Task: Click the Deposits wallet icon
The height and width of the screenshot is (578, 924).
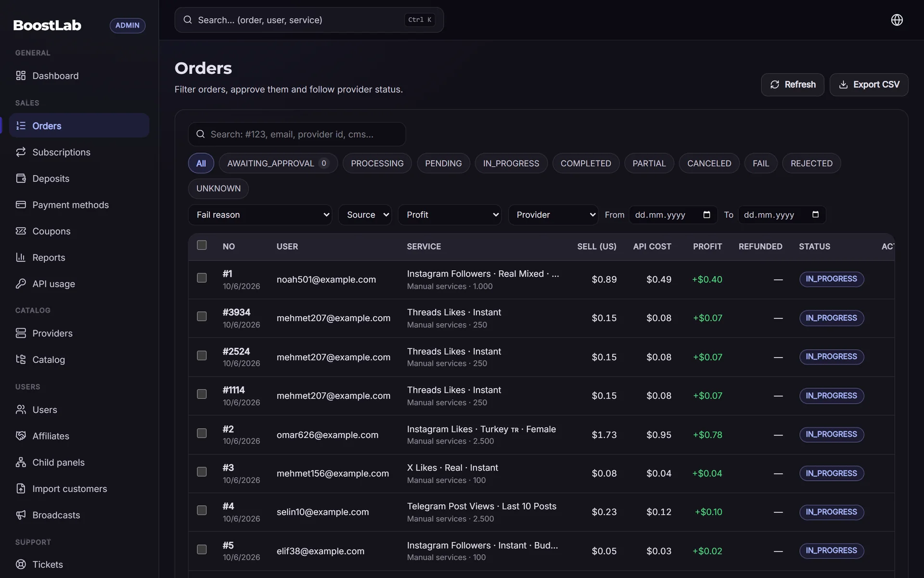Action: click(21, 178)
